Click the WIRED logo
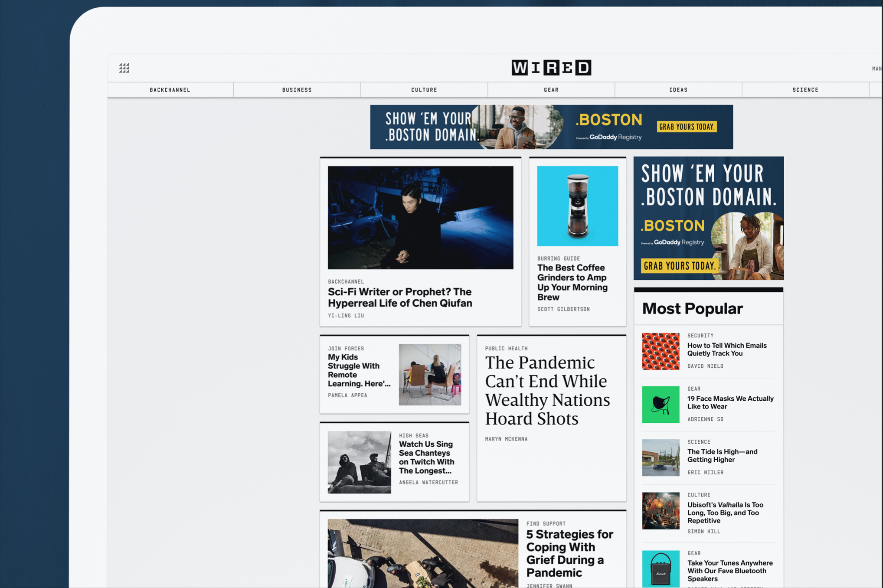 pyautogui.click(x=551, y=68)
